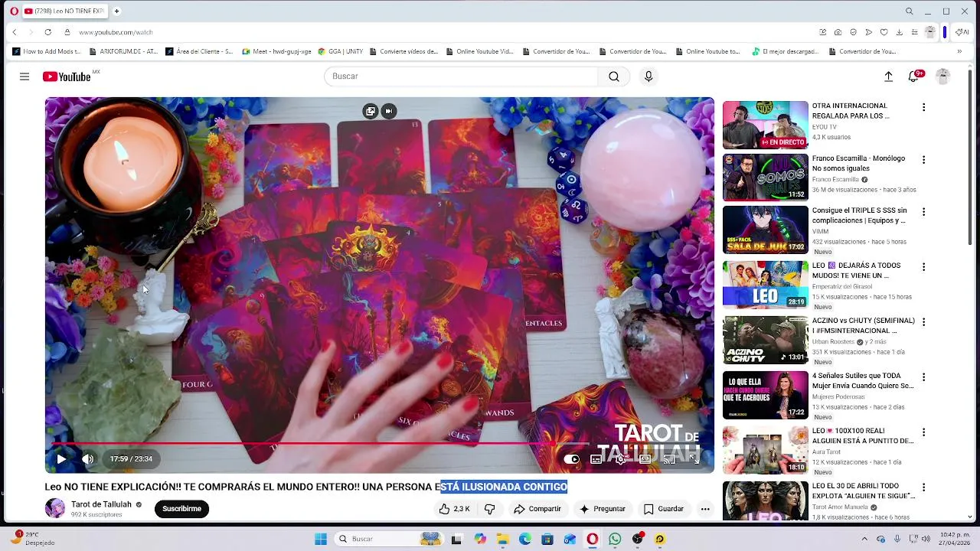The image size is (980, 551).
Task: Click the Compartir share button
Action: [x=537, y=509]
